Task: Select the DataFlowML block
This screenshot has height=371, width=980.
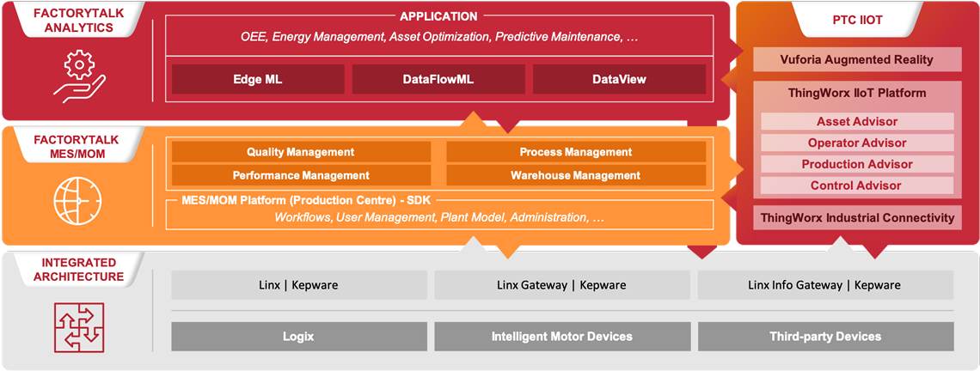Action: coord(438,79)
